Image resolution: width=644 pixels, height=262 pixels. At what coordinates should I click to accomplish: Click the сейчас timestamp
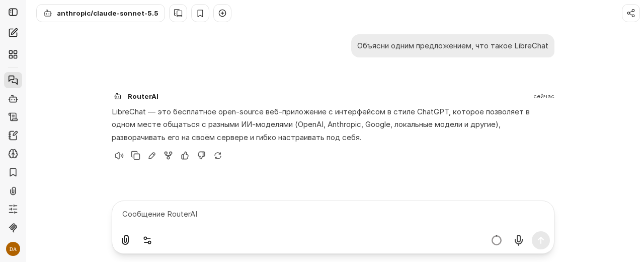coord(544,96)
